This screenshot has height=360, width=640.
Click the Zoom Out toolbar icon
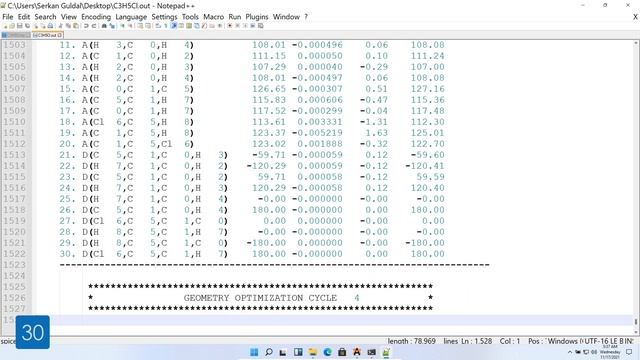(x=131, y=26)
